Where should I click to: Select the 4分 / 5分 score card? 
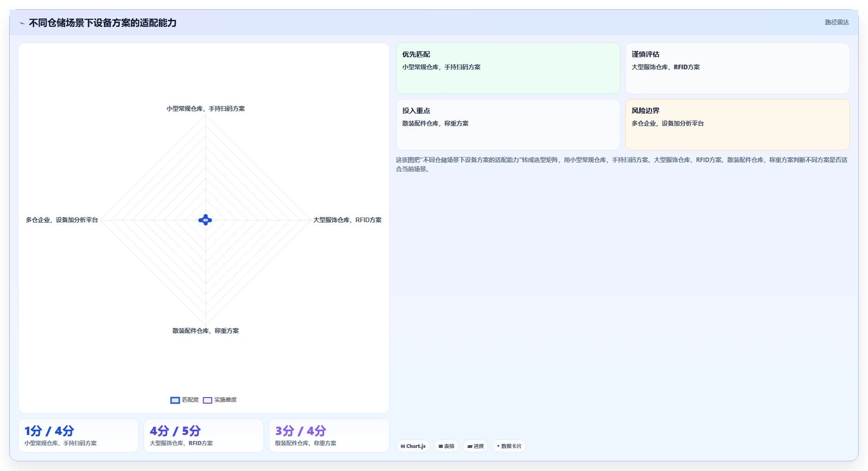point(204,435)
